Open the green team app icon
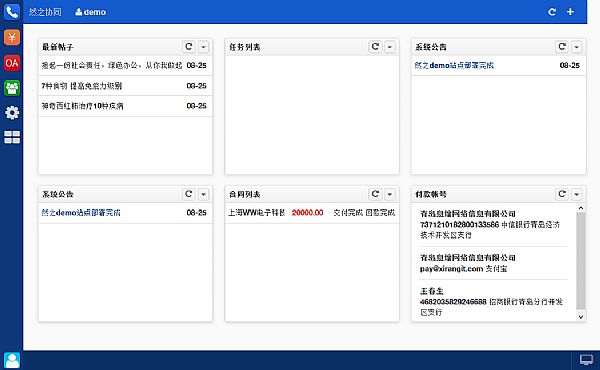The height and width of the screenshot is (370, 600). pyautogui.click(x=12, y=88)
